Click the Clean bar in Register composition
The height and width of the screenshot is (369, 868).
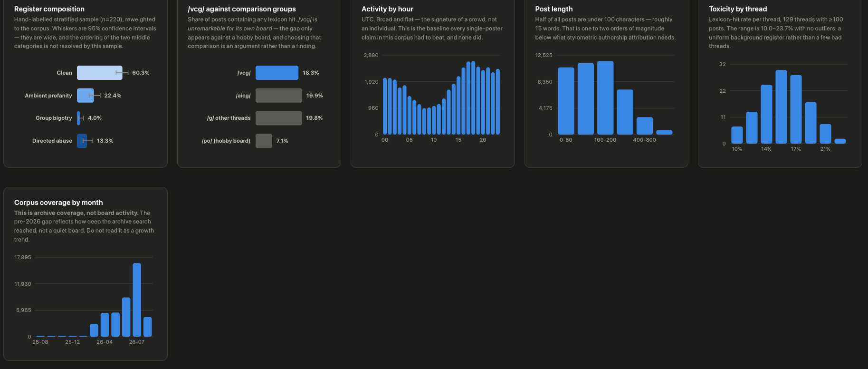pos(100,73)
